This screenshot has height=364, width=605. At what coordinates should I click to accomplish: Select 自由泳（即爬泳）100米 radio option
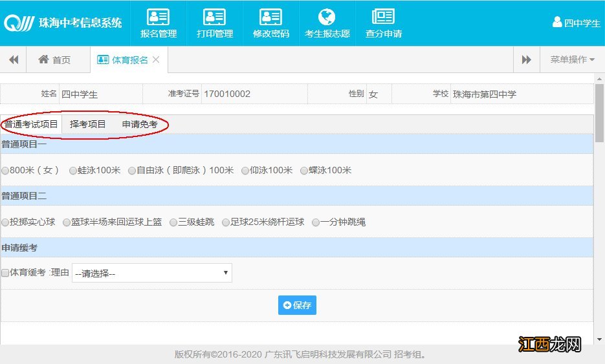pos(132,171)
